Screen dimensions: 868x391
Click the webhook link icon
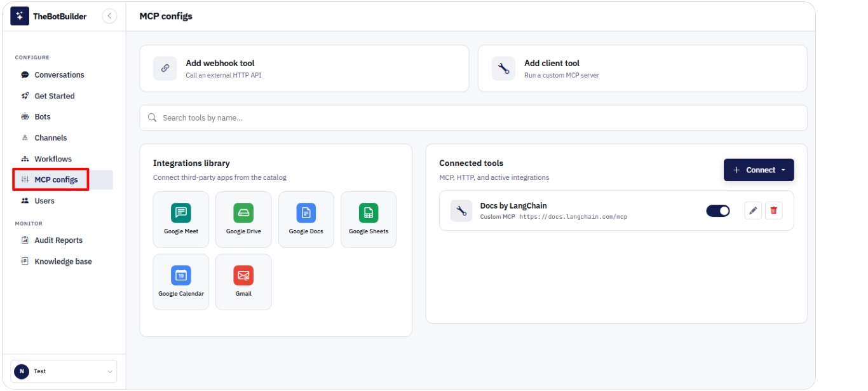click(165, 68)
